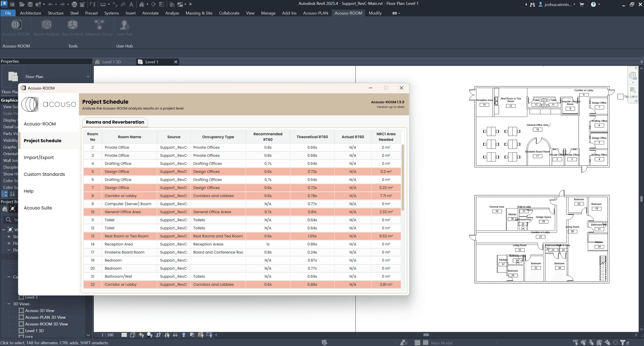Image resolution: width=644 pixels, height=346 pixels.
Task: Toggle Shadows icon in view control bar
Action: (150, 335)
